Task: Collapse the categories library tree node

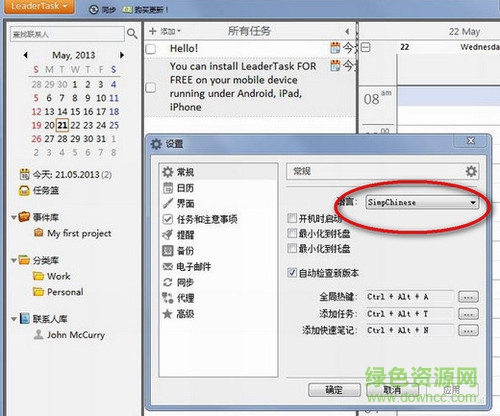Action: pyautogui.click(x=14, y=260)
